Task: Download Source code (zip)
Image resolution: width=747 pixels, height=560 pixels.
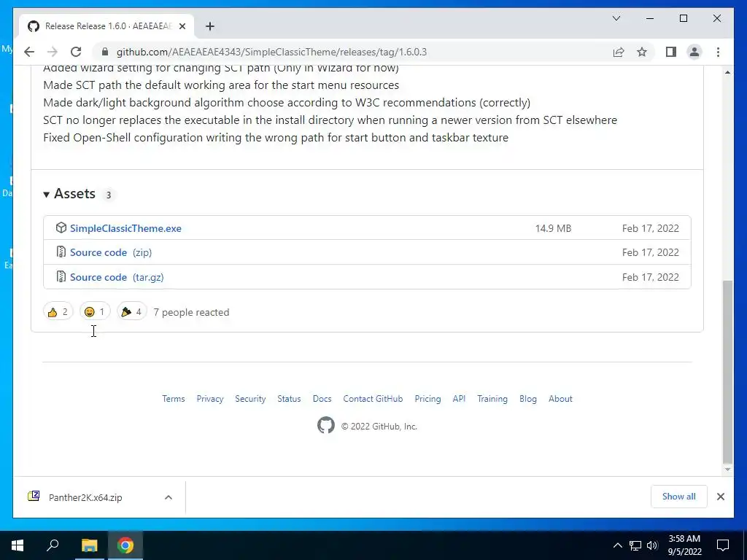Action: tap(111, 252)
